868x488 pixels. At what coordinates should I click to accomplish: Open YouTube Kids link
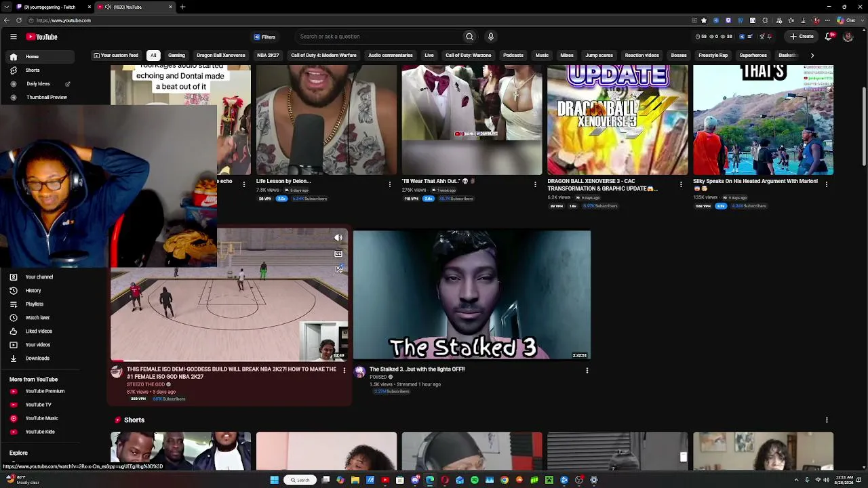41,432
